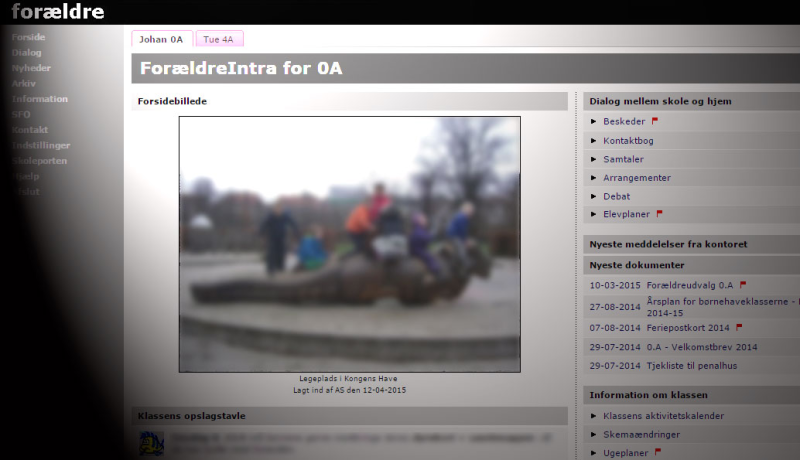Viewport: 800px width, 460px height.
Task: Expand the Kontaktbog arrow
Action: pyautogui.click(x=594, y=141)
